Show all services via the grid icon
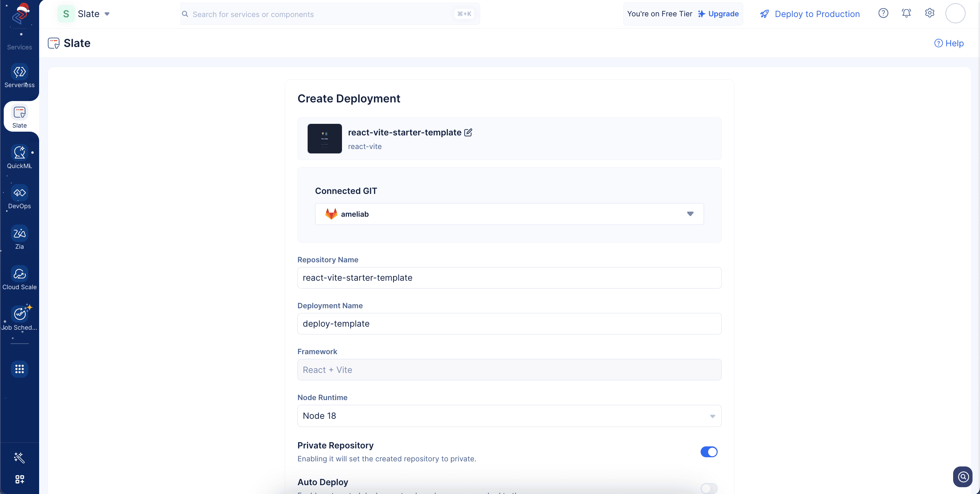980x494 pixels. [x=19, y=369]
